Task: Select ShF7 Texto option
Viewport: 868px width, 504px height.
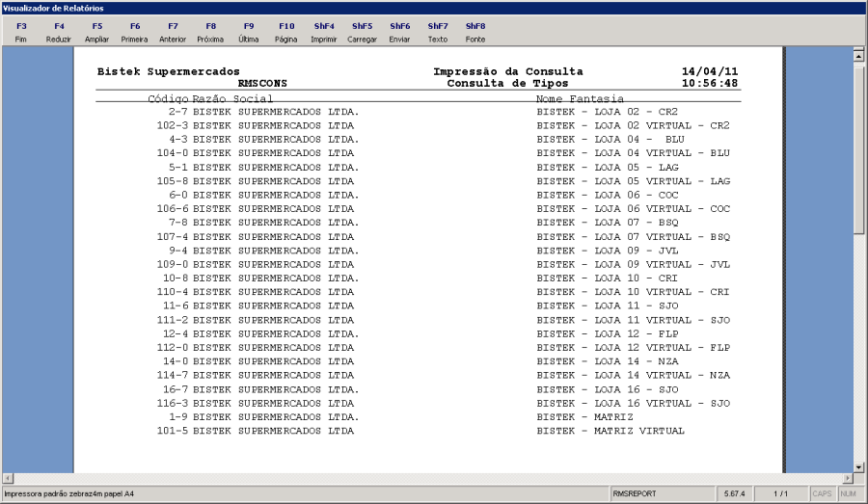Action: (x=437, y=33)
